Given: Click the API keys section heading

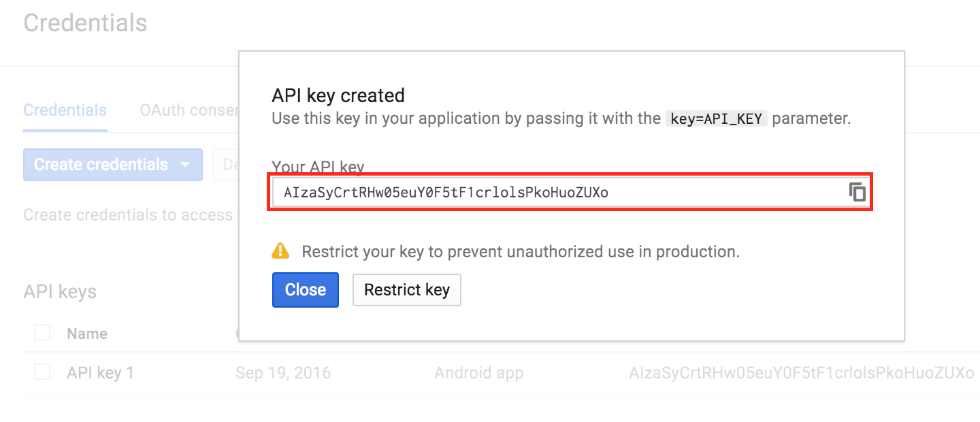Looking at the screenshot, I should pyautogui.click(x=60, y=292).
